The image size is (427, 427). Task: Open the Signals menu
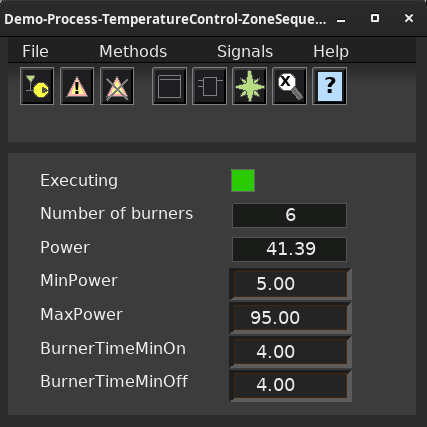245,52
